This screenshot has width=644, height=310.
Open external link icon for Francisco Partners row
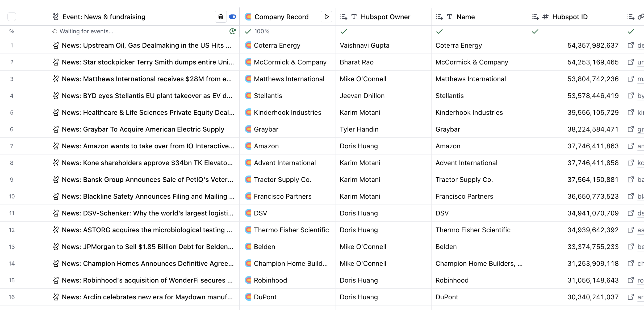631,196
